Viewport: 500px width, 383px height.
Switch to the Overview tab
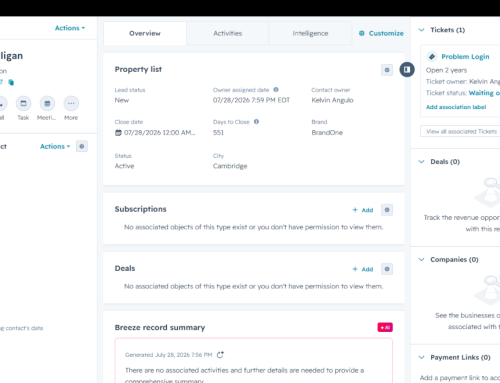pyautogui.click(x=145, y=33)
